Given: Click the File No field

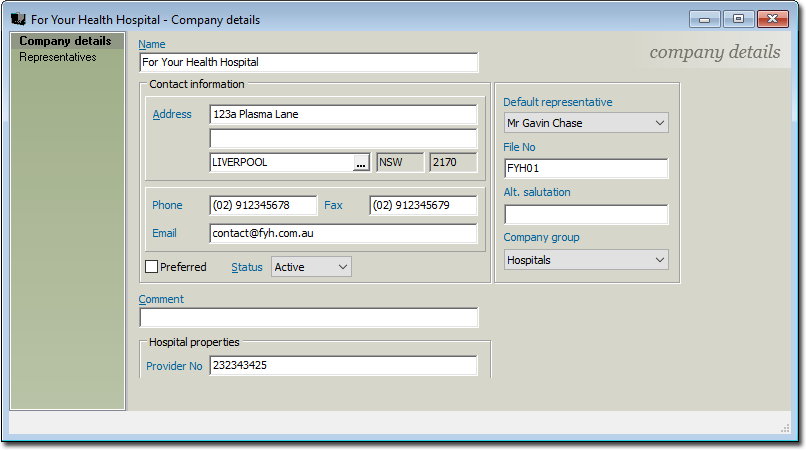Looking at the screenshot, I should tap(585, 168).
